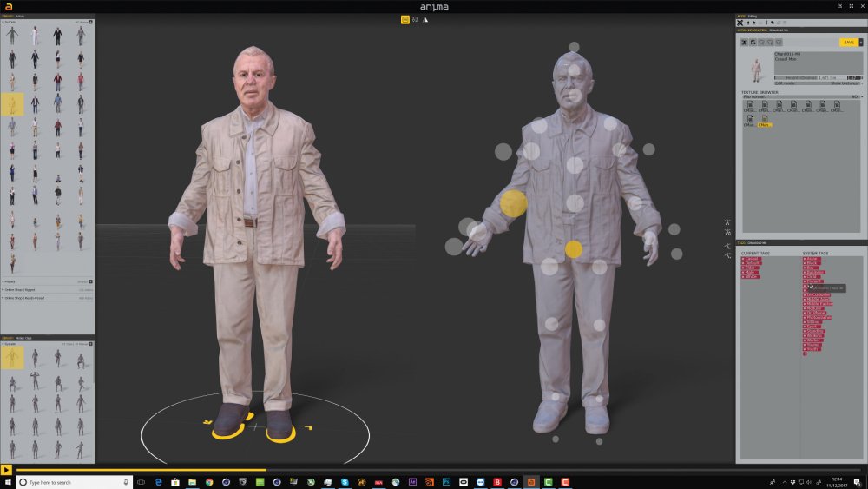Select the yellow highlighted view-mode icon above the viewport
Viewport: 868px width, 489px height.
click(x=405, y=19)
